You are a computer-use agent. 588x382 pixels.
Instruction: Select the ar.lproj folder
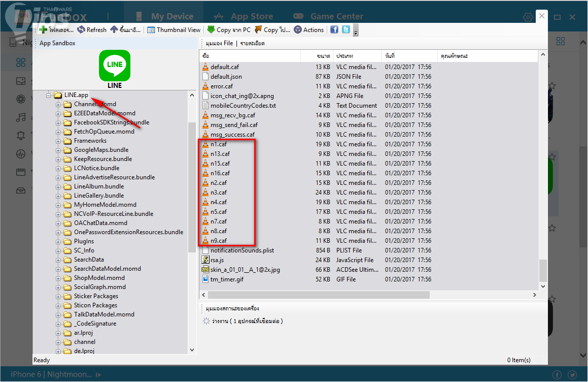[83, 332]
